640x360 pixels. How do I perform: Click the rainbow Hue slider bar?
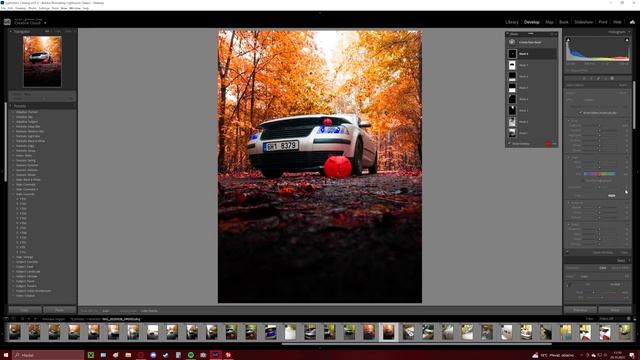(x=599, y=174)
